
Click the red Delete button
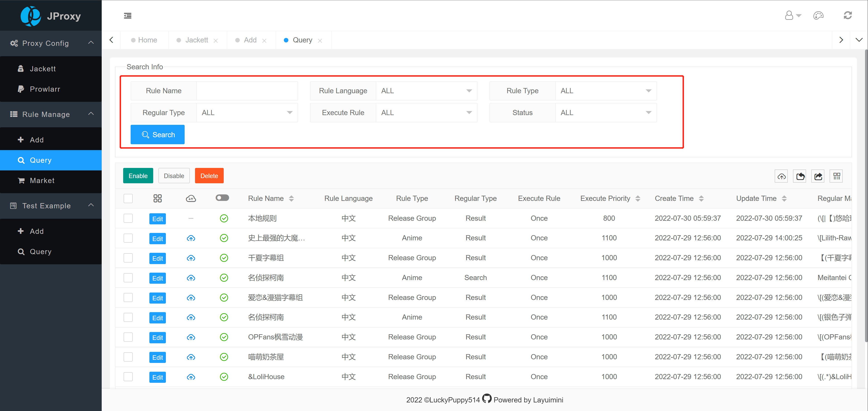click(x=209, y=176)
